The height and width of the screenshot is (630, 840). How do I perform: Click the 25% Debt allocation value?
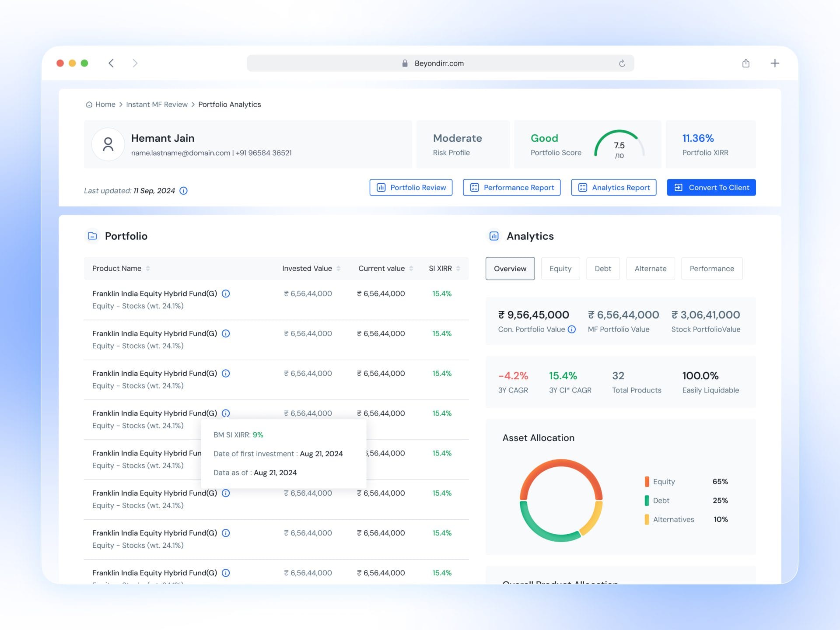pyautogui.click(x=720, y=500)
